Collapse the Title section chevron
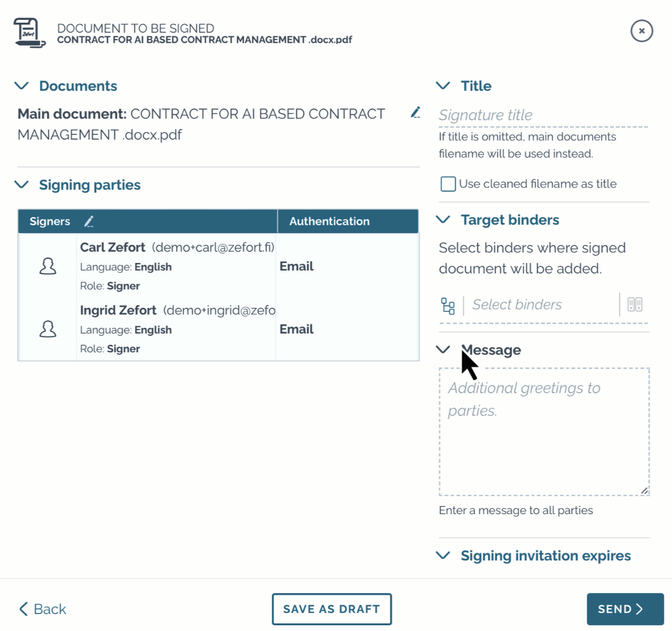This screenshot has width=672, height=631. tap(443, 86)
